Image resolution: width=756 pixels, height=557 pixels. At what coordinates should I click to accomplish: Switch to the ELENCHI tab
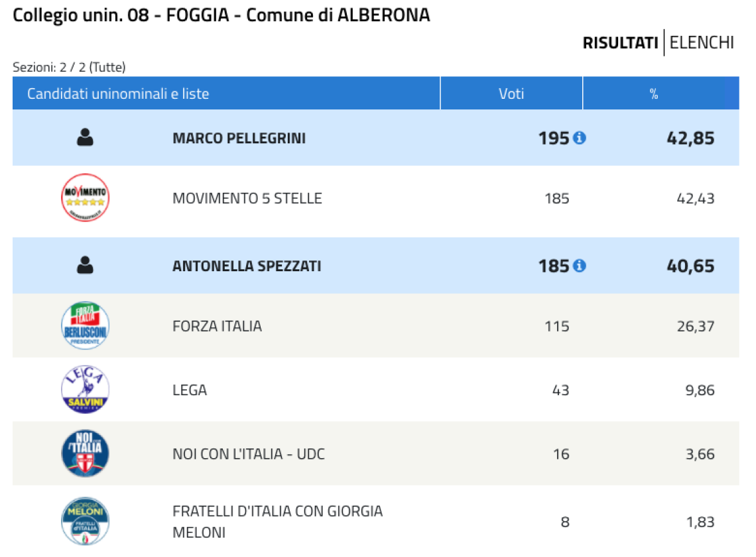coord(702,43)
